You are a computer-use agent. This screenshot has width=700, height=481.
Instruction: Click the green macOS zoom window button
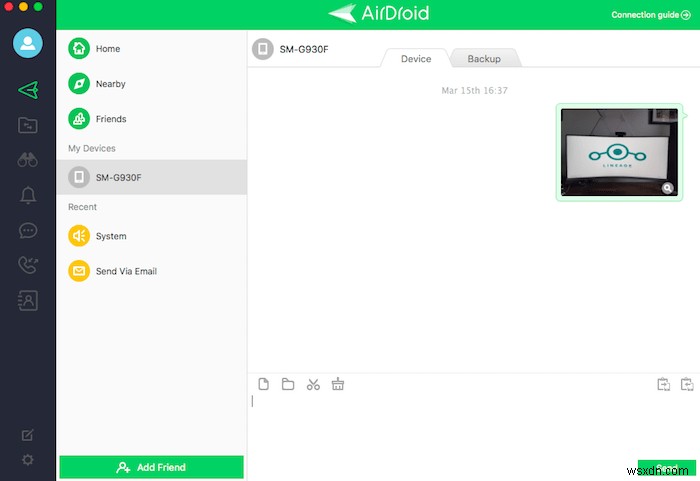(x=38, y=6)
